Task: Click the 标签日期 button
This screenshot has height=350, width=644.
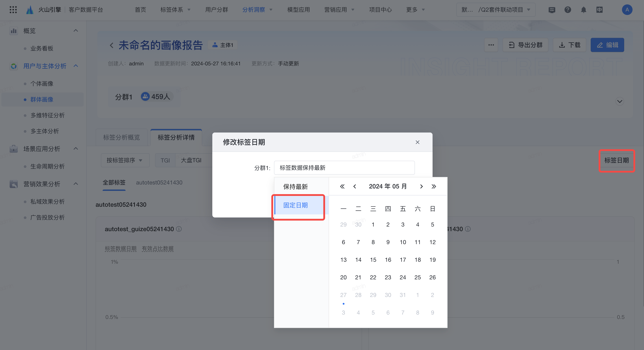Action: coord(616,160)
